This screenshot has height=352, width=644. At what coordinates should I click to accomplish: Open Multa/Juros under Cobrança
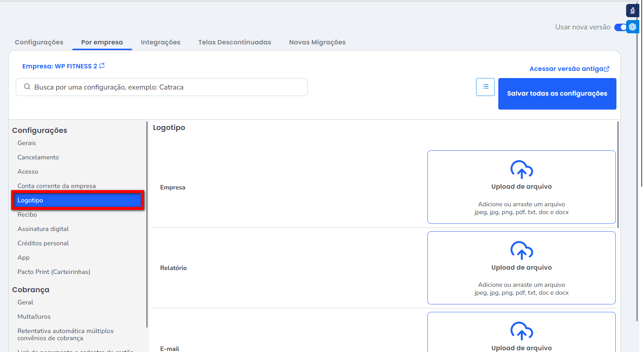pyautogui.click(x=34, y=317)
